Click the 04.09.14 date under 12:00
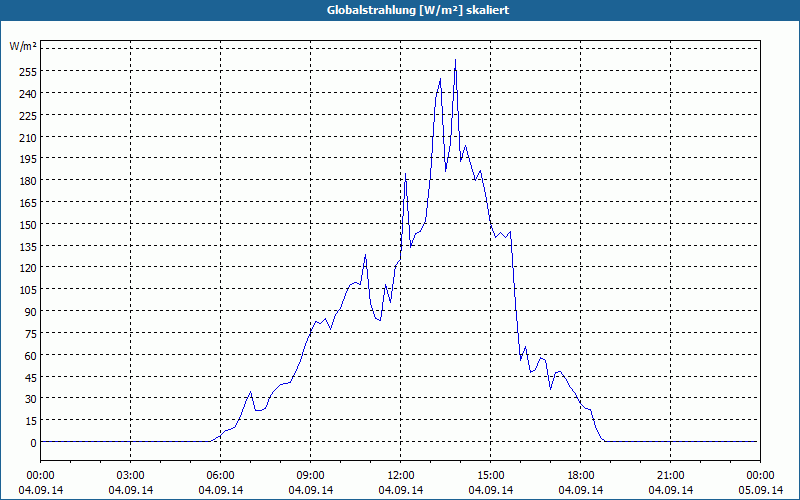 coord(401,490)
